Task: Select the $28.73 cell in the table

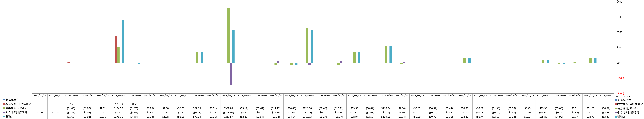Action: tap(590, 117)
